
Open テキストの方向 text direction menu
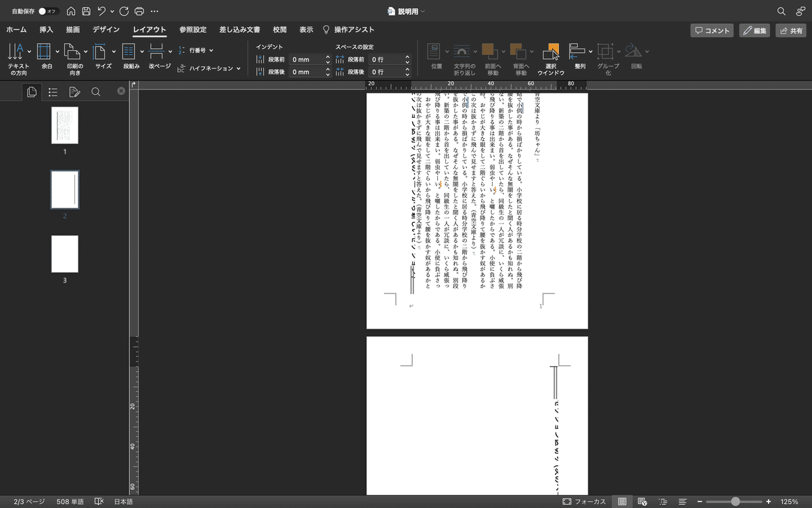(18, 59)
